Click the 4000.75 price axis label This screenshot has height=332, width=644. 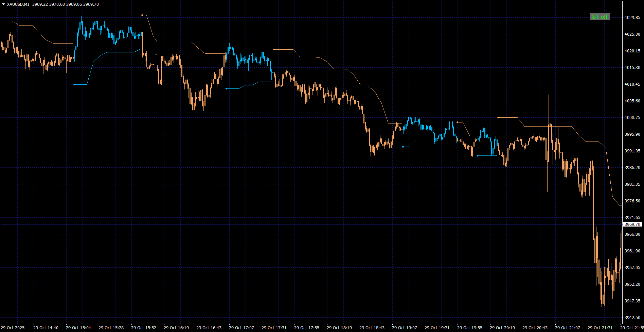tap(632, 118)
